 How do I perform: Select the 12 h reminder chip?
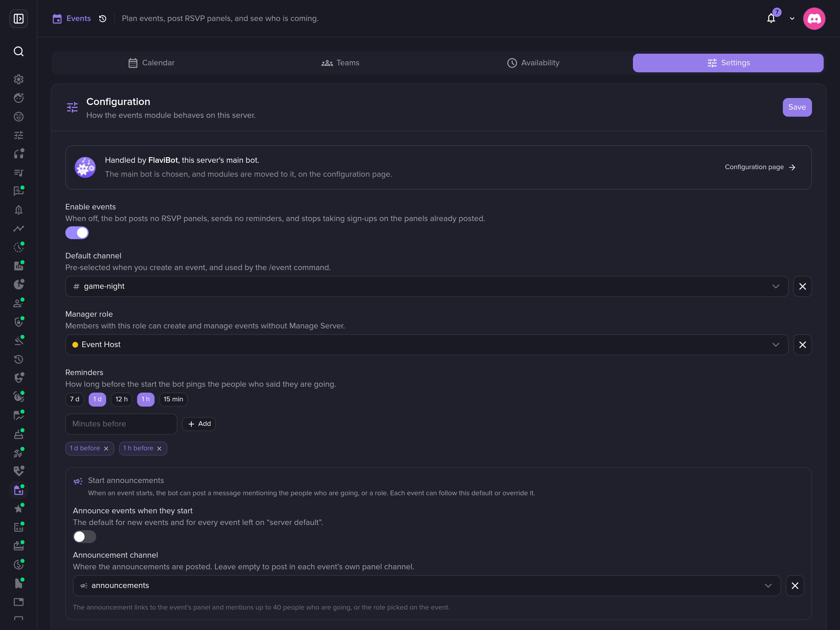(x=122, y=399)
